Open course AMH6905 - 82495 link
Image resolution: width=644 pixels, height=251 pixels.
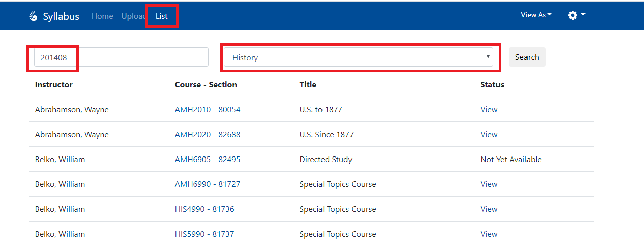point(208,159)
